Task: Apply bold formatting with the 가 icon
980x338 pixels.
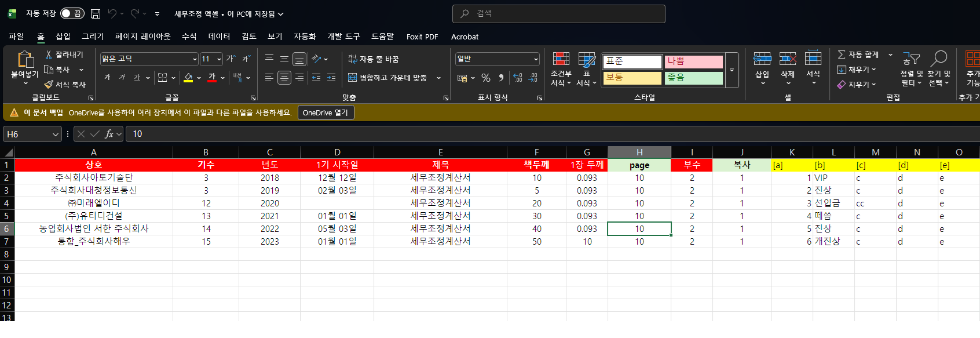Action: (107, 78)
